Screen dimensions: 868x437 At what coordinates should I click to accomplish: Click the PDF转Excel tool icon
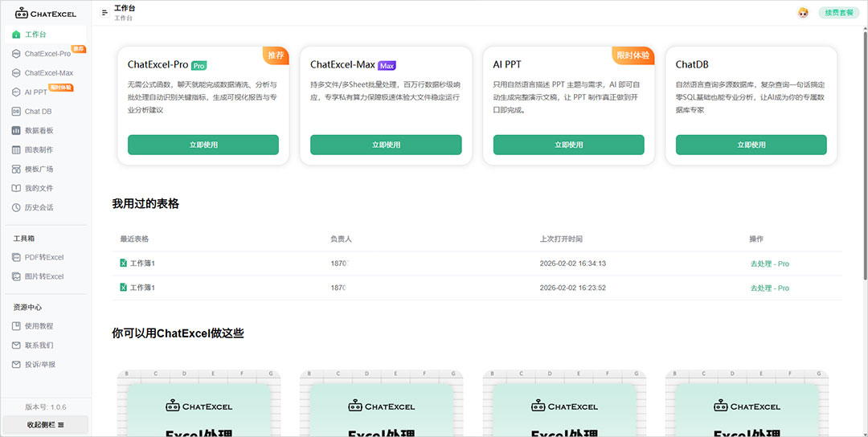16,257
